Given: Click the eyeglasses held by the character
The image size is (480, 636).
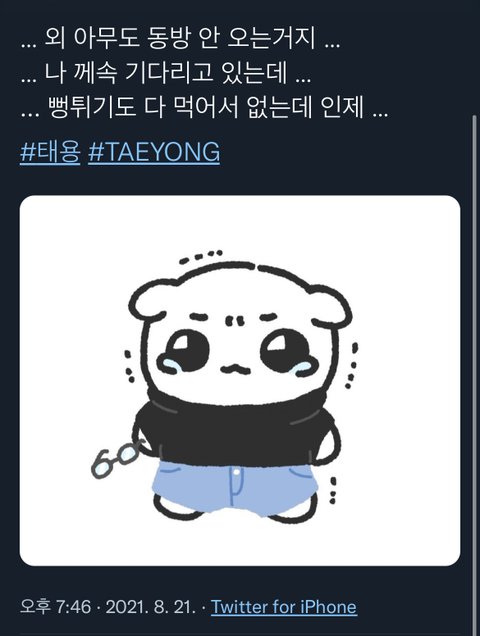Looking at the screenshot, I should click(116, 458).
